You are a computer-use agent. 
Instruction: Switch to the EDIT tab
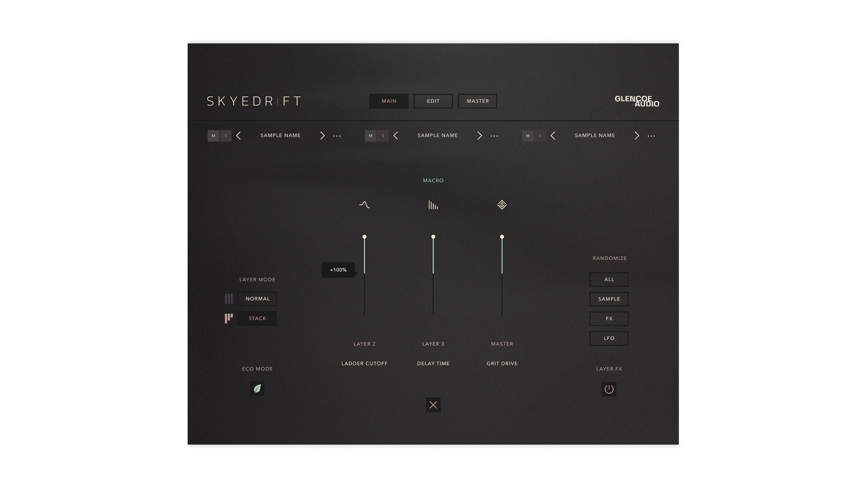click(433, 101)
